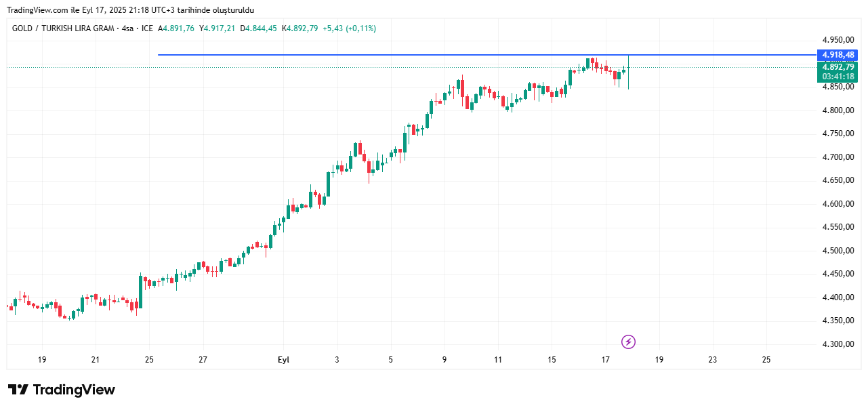Click the 03:41:18 candle countdown timer

[838, 77]
